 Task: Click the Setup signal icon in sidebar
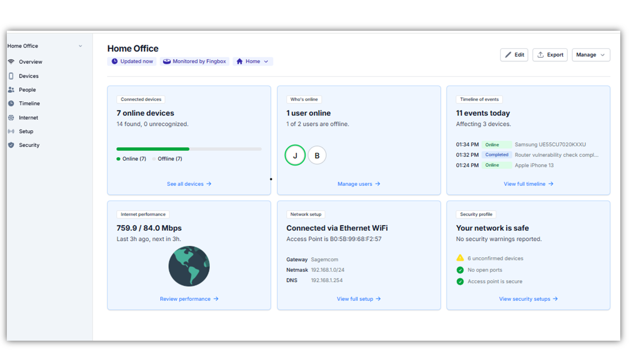[11, 132]
